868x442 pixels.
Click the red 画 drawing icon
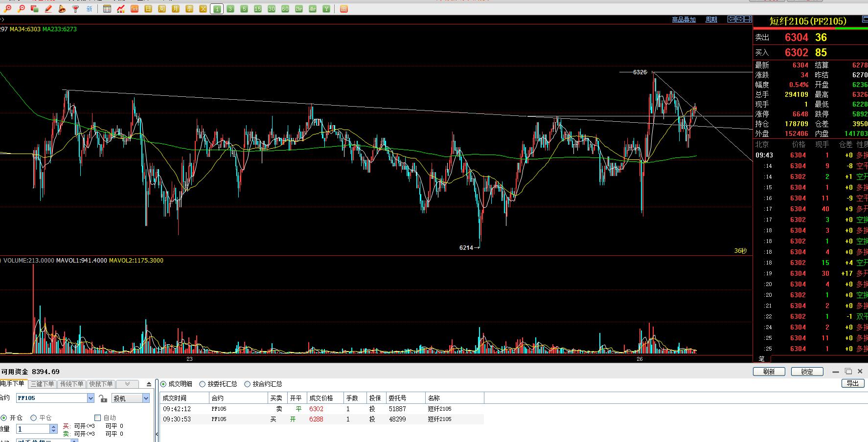pos(344,9)
